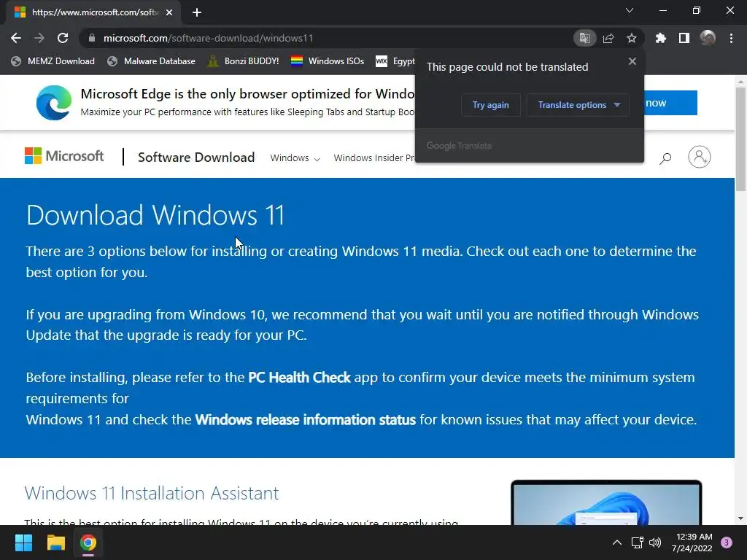Screen dimensions: 747x560
Task: Open the Chrome profile avatar
Action: point(708,38)
